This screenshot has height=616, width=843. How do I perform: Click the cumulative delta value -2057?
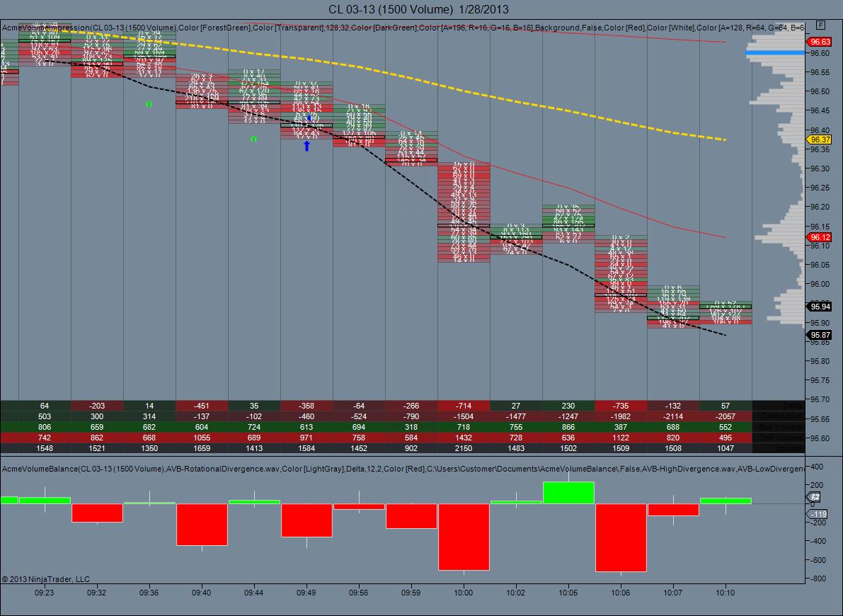click(726, 416)
